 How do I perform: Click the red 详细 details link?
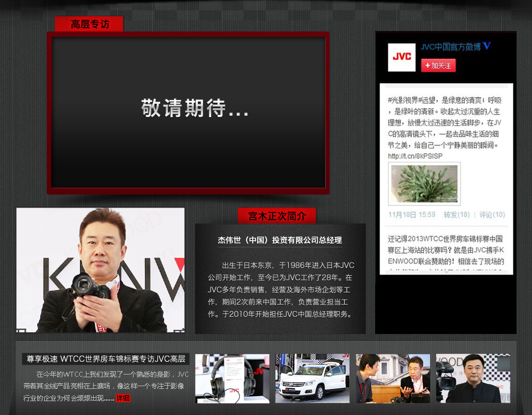(123, 398)
